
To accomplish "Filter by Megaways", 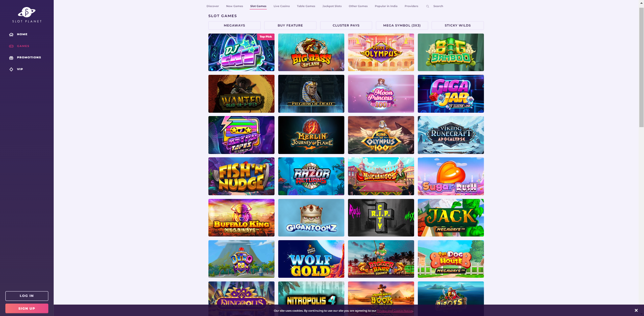I will point(235,25).
